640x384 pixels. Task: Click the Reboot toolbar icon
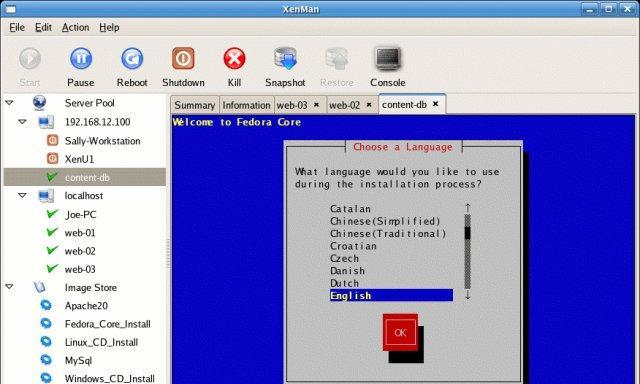[x=132, y=59]
